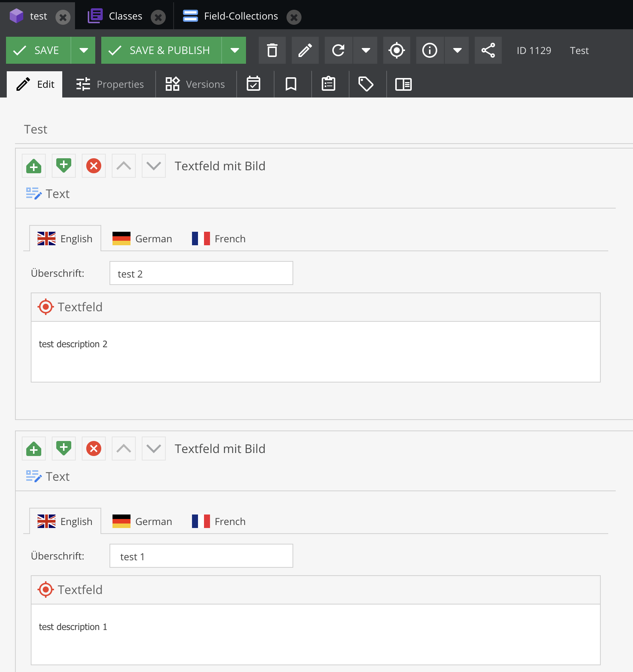Open the share icon in toolbar

tap(488, 50)
